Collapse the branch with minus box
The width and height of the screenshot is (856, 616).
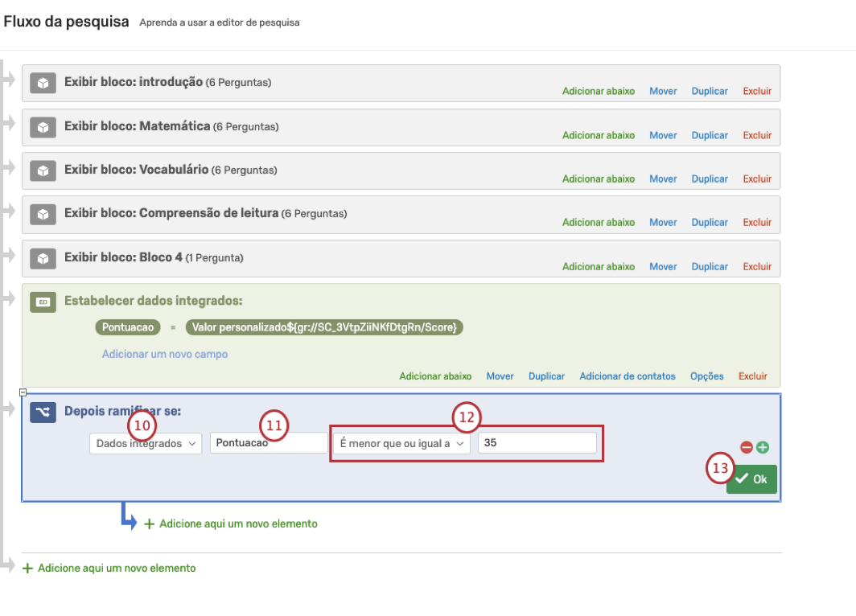click(23, 392)
